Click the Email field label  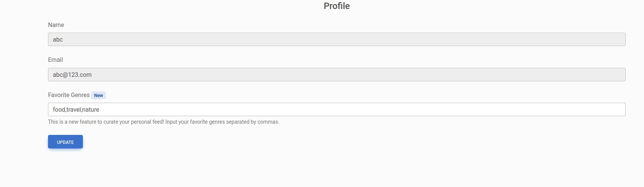coord(56,60)
